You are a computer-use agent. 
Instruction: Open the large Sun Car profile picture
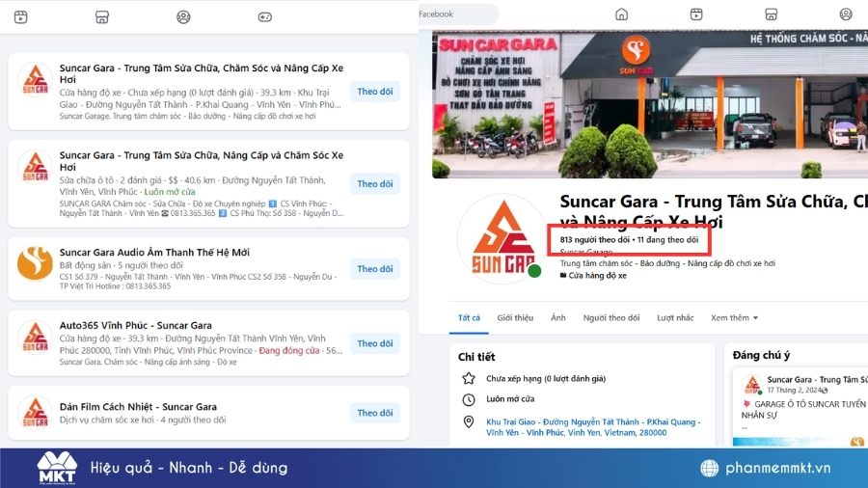click(x=502, y=239)
